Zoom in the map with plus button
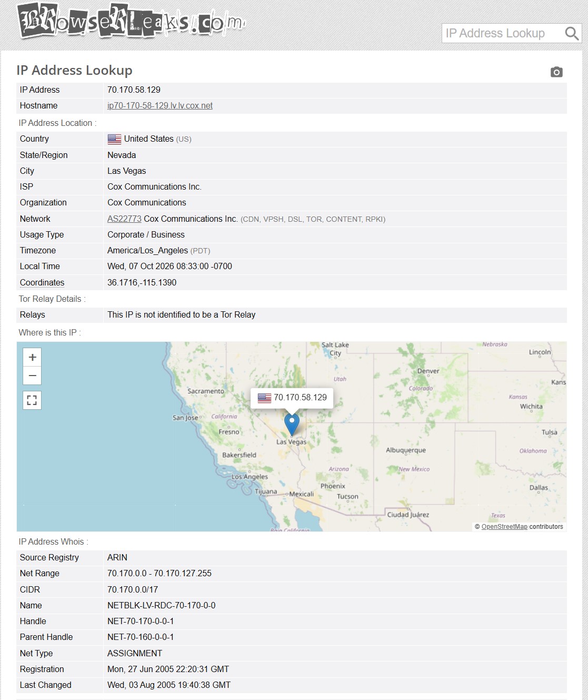Image resolution: width=588 pixels, height=700 pixels. point(32,357)
